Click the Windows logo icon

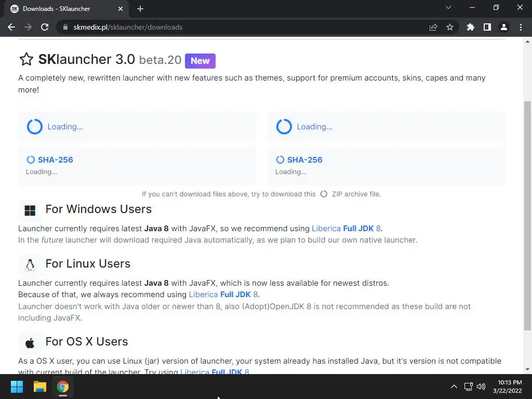[x=30, y=210]
